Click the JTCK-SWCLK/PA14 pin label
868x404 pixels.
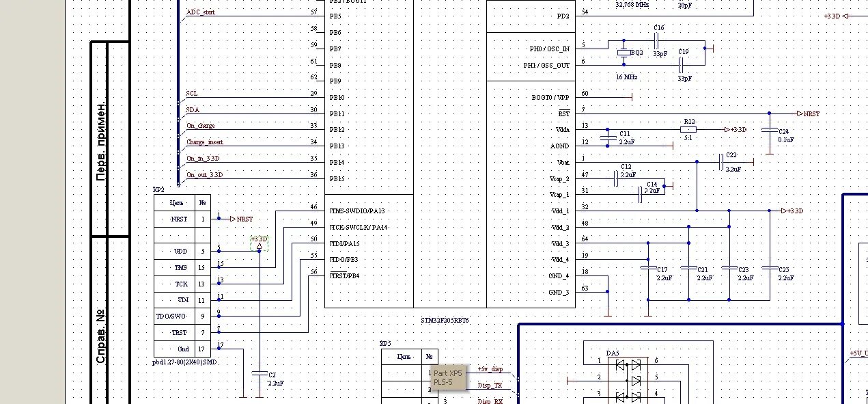[357, 227]
